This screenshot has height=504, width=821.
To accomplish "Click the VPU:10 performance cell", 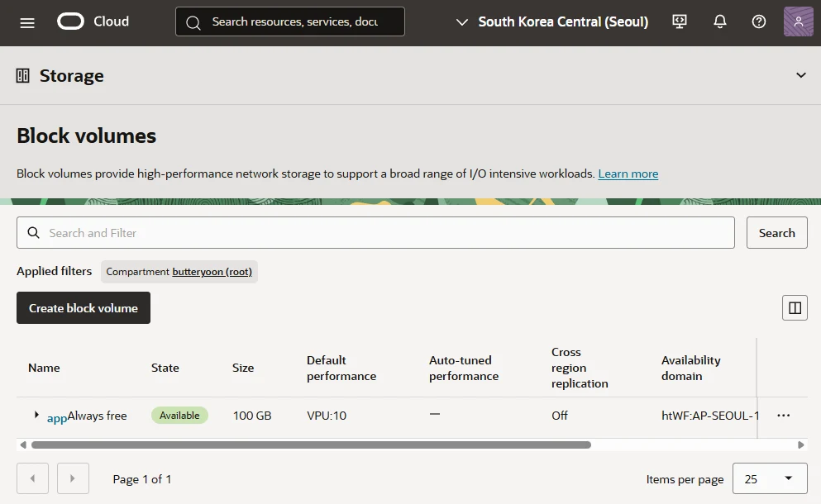I will click(x=327, y=416).
